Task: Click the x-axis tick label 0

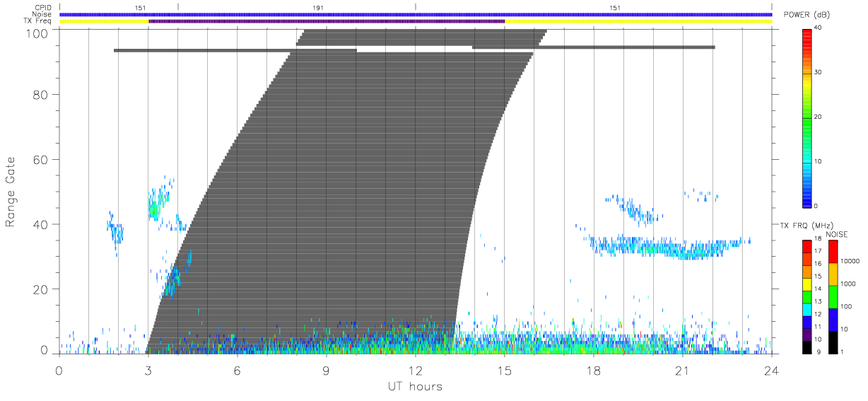Action: [59, 370]
